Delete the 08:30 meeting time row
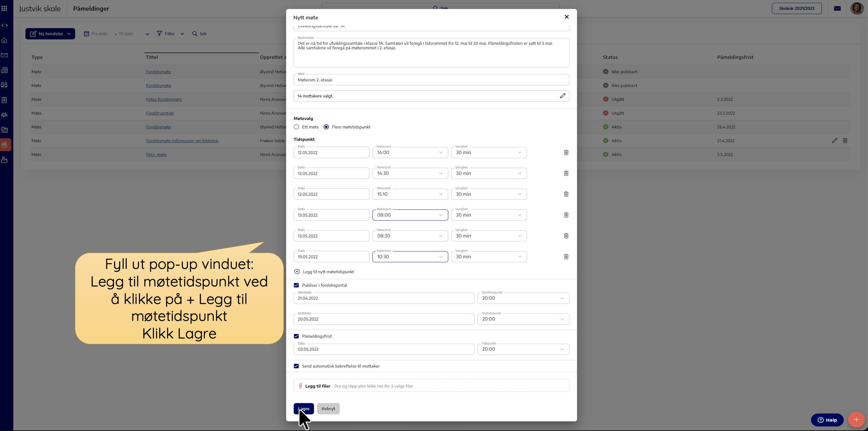This screenshot has width=868, height=431. pos(566,236)
